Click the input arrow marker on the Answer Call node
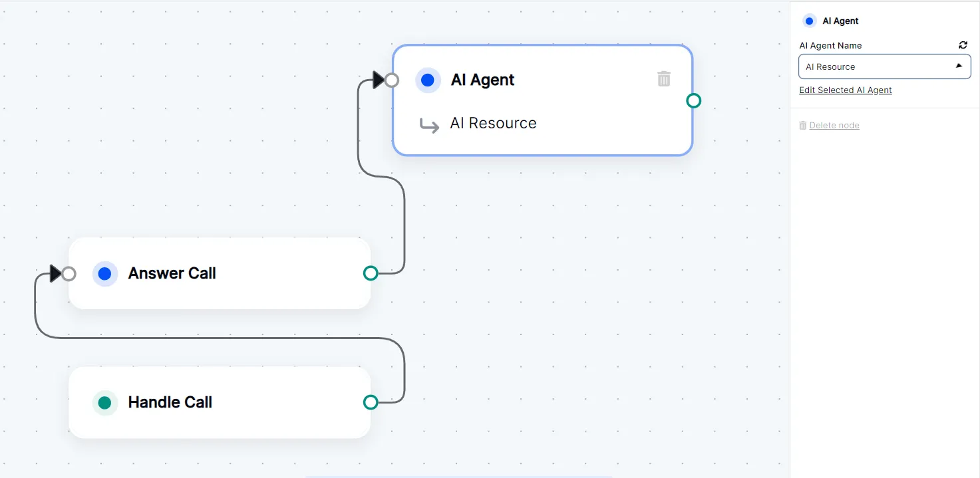This screenshot has height=478, width=980. tap(55, 273)
